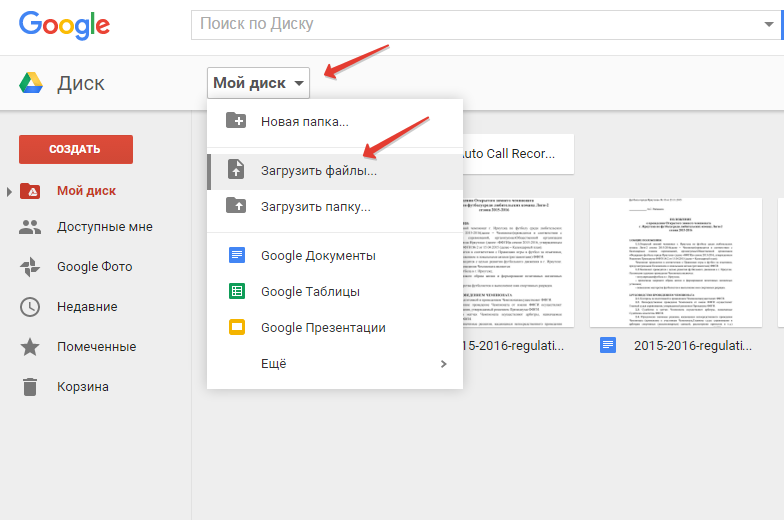Click the doc icon beside 2015-2016-regulati file

tap(608, 345)
